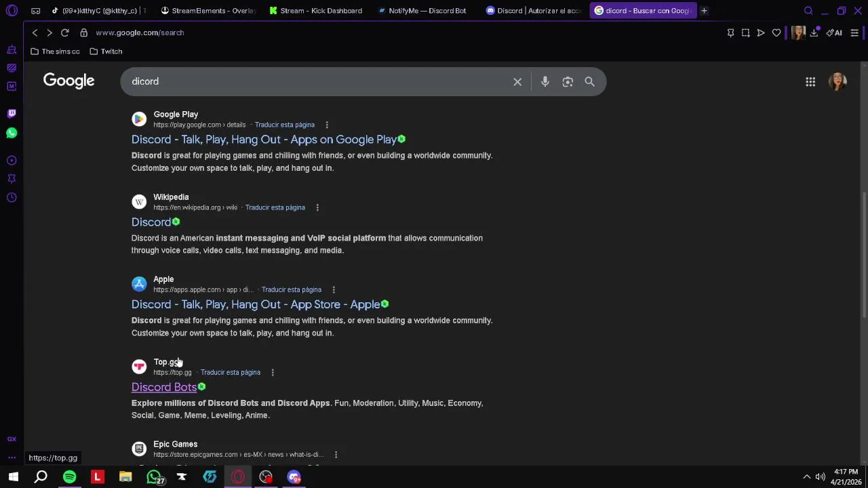The height and width of the screenshot is (488, 868).
Task: Switch to Discord Autorizar tab
Action: tap(533, 11)
